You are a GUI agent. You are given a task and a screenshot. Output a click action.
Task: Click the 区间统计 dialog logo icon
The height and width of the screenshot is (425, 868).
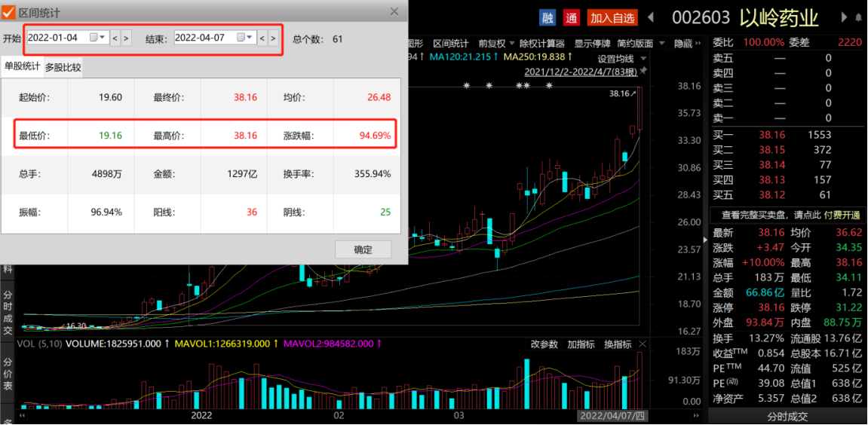coord(8,11)
